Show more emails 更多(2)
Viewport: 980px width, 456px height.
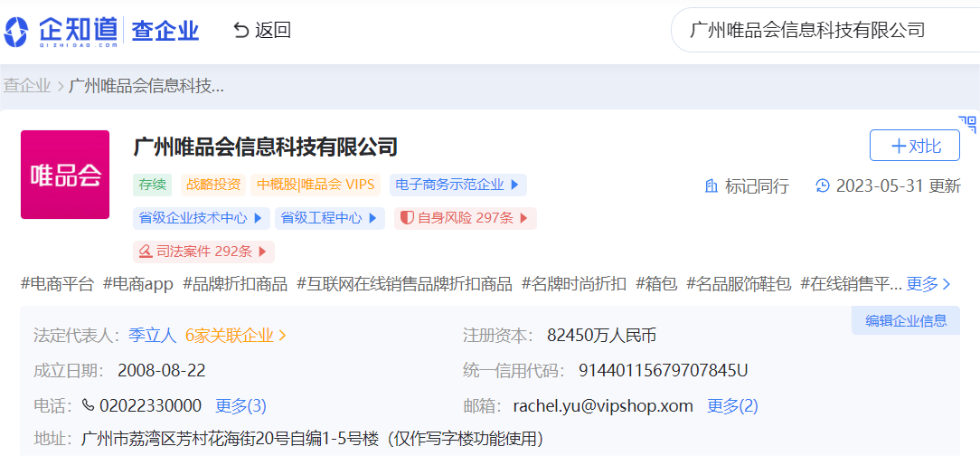(732, 406)
